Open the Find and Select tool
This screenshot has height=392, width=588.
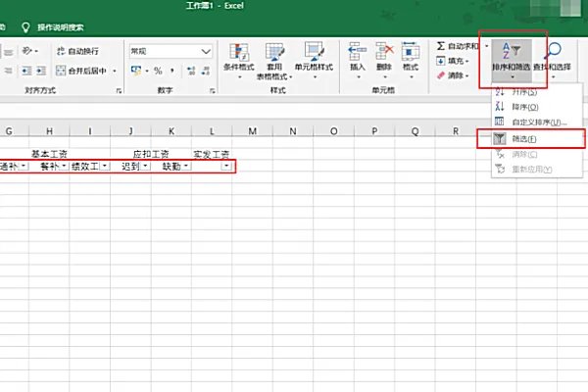tap(555, 57)
